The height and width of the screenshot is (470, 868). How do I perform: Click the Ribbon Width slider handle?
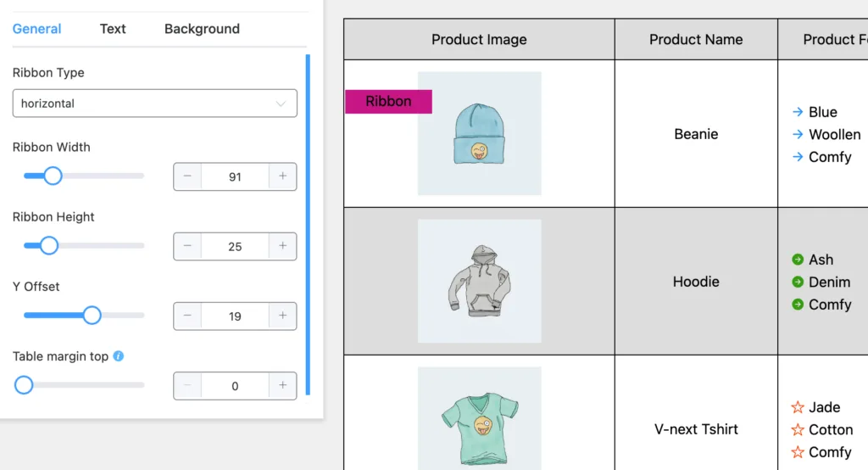tap(53, 176)
